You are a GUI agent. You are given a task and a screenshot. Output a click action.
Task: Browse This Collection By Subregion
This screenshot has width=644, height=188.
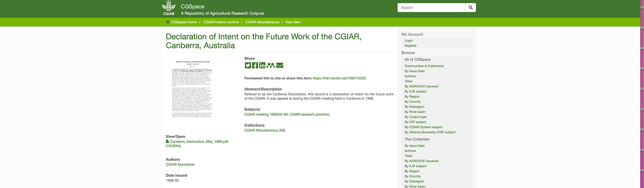[x=414, y=181]
